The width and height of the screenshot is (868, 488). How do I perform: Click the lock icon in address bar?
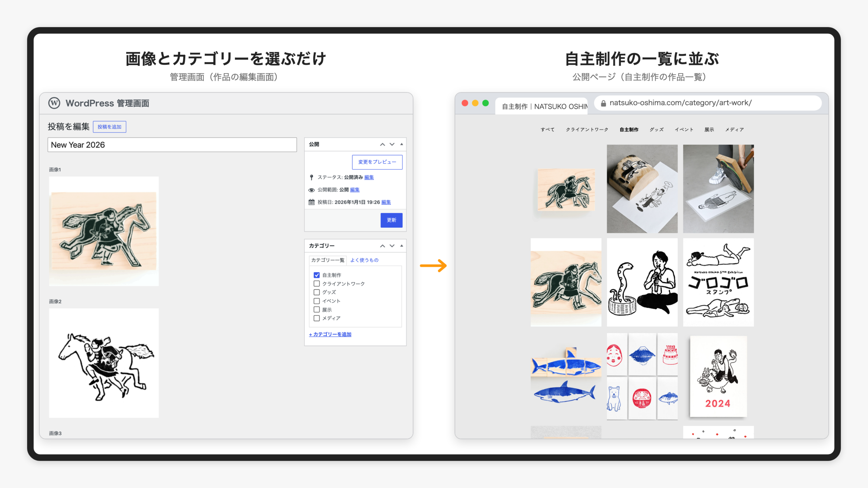(x=604, y=103)
